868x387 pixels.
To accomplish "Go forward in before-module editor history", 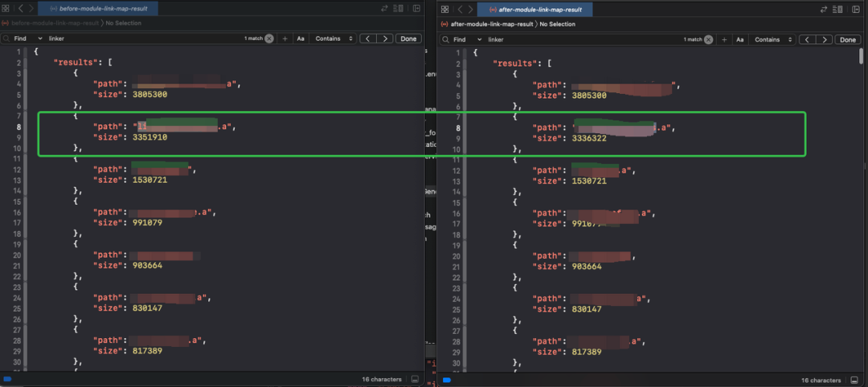I will (x=31, y=9).
